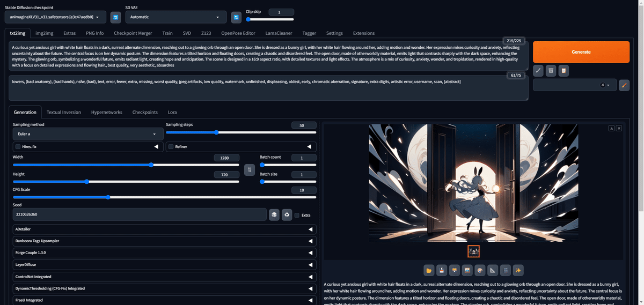
Task: Click on the Height slider
Action: (126, 181)
